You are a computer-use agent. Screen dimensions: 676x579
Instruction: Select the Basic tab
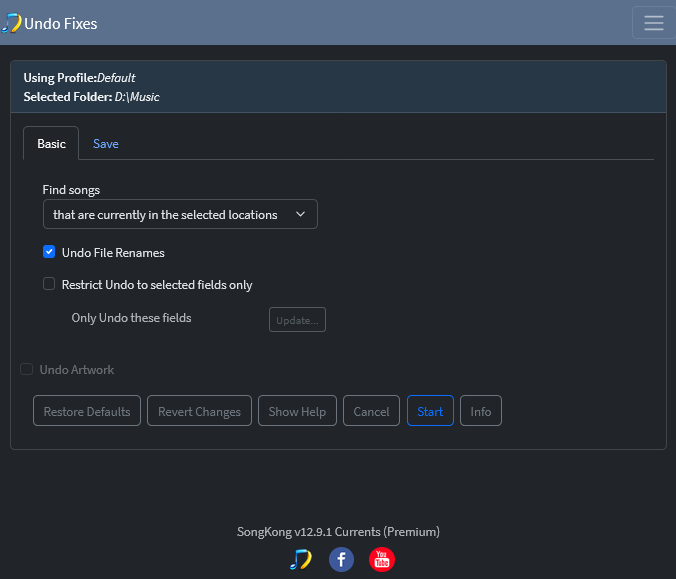[51, 144]
